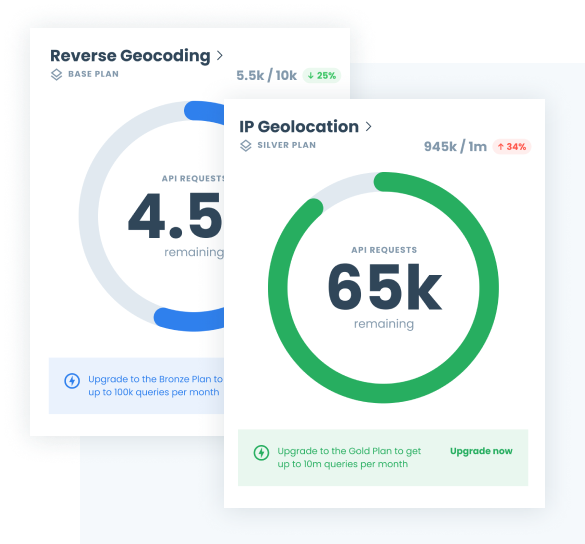585x544 pixels.
Task: Open the IP Geolocation title
Action: pyautogui.click(x=299, y=126)
